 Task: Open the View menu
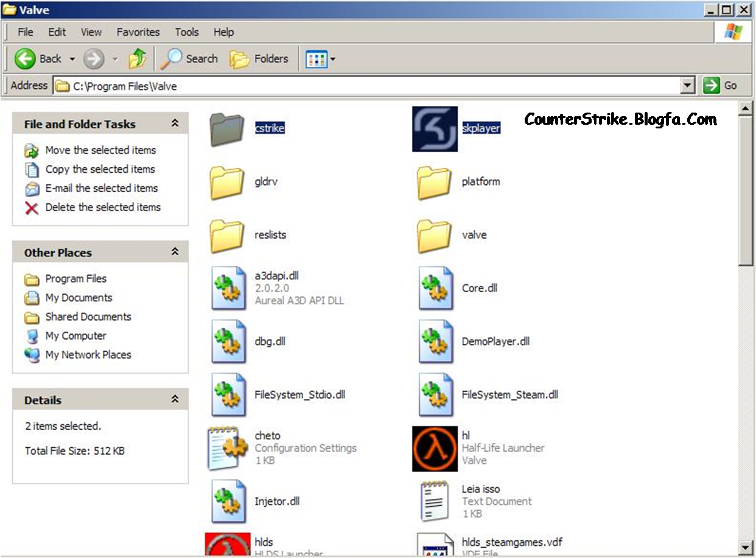pyautogui.click(x=91, y=32)
